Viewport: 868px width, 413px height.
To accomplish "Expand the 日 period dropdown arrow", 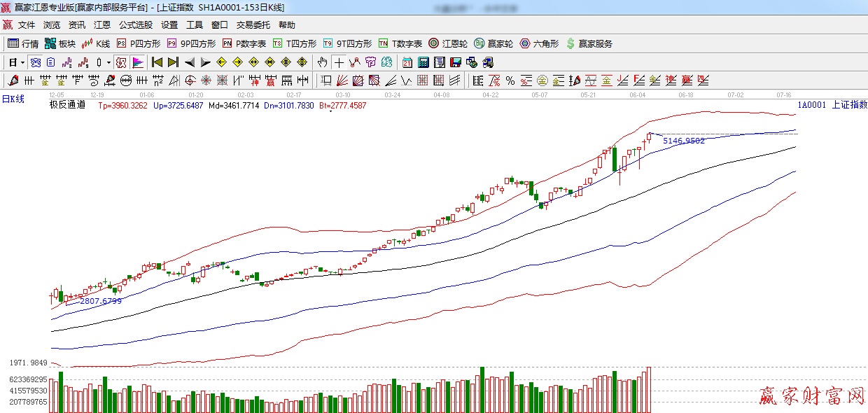I will [22, 62].
